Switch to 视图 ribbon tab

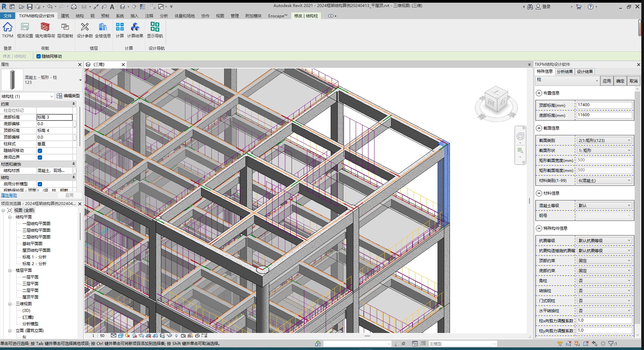pyautogui.click(x=220, y=16)
